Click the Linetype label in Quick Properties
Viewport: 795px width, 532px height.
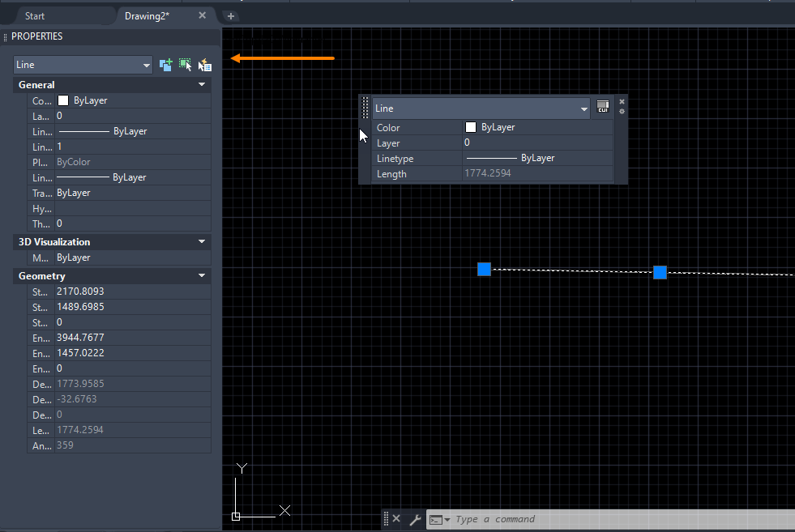(x=395, y=159)
